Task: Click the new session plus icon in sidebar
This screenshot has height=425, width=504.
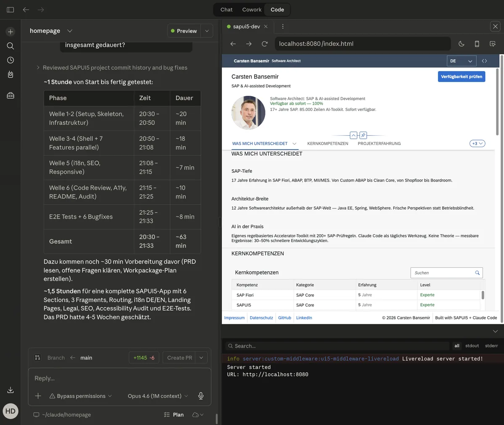Action: (x=10, y=32)
